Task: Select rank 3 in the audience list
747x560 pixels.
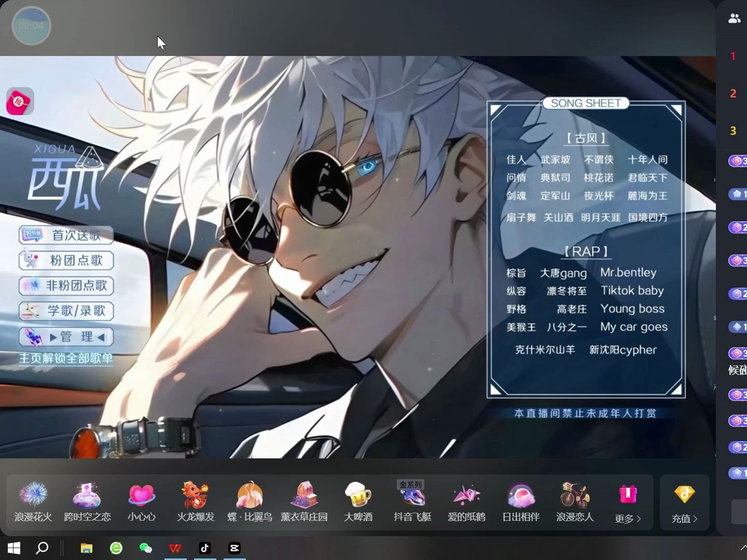Action: [732, 131]
